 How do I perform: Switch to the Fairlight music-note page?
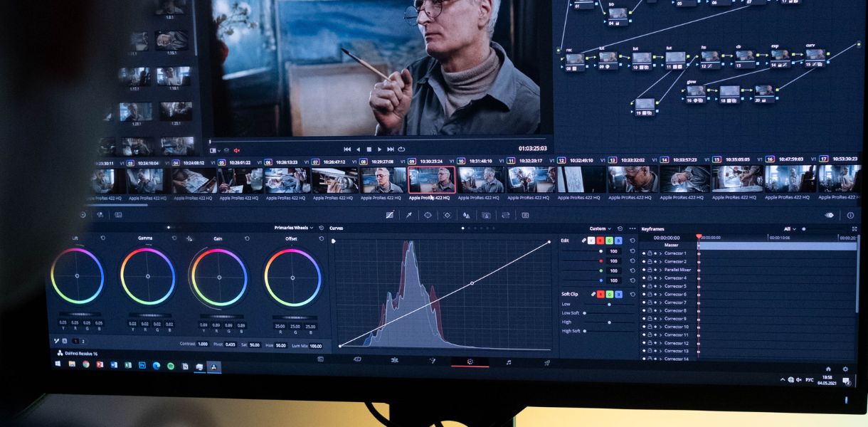pos(508,362)
